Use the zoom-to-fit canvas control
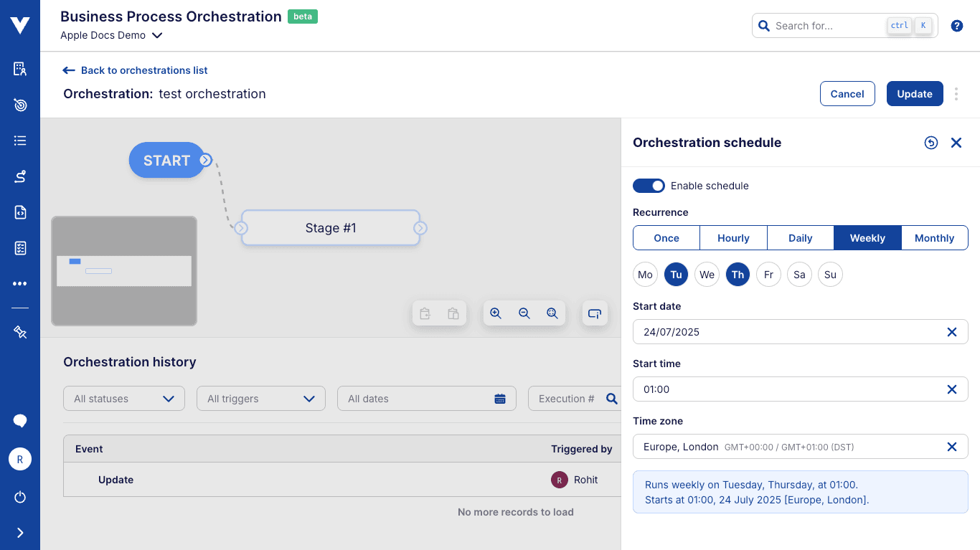 (x=552, y=313)
